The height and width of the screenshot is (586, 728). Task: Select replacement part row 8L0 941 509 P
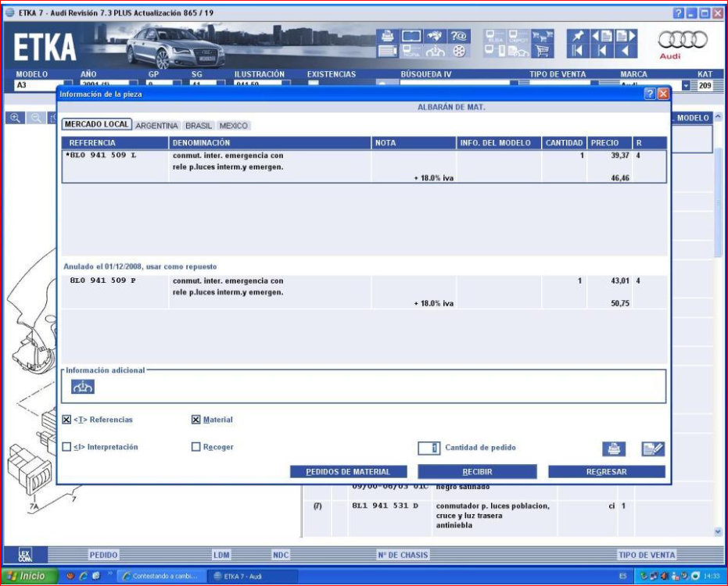point(364,292)
